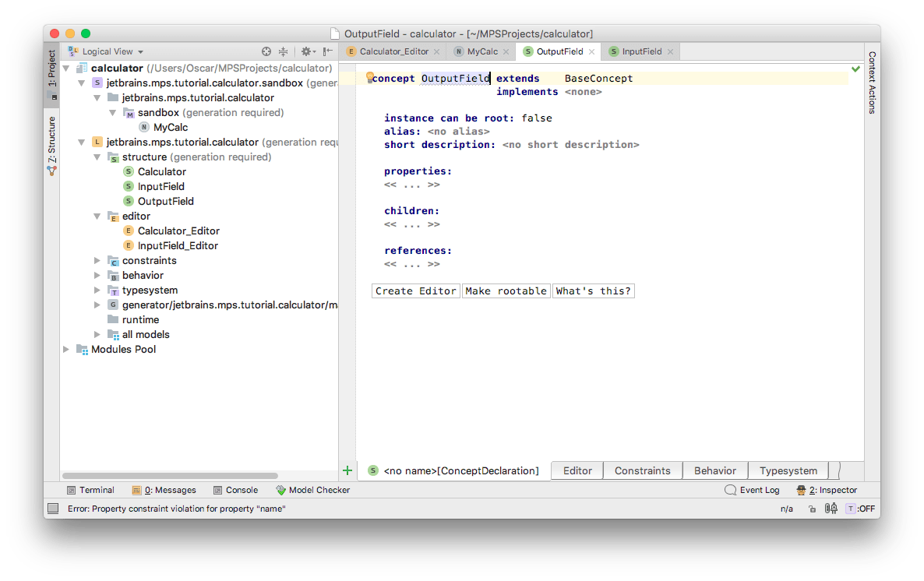The width and height of the screenshot is (924, 581).
Task: Select InputField_Editor in the project tree
Action: [178, 246]
